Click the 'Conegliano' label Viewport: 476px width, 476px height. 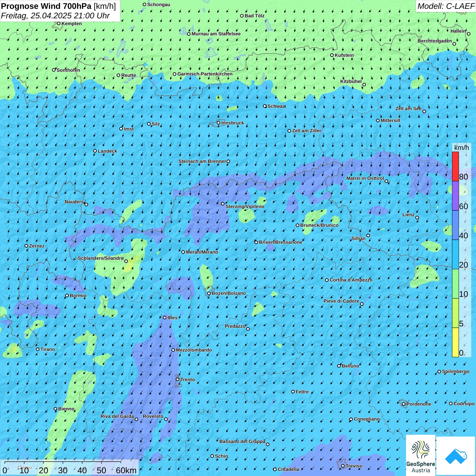[x=367, y=419]
